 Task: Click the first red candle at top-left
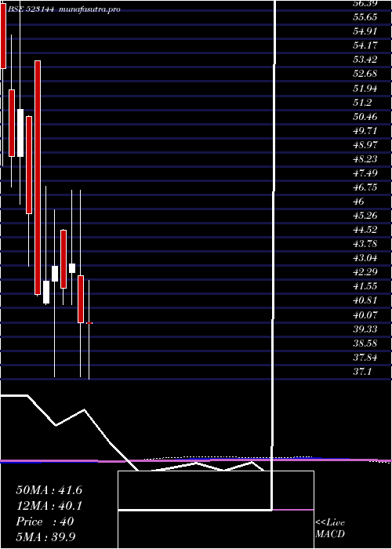point(3,38)
